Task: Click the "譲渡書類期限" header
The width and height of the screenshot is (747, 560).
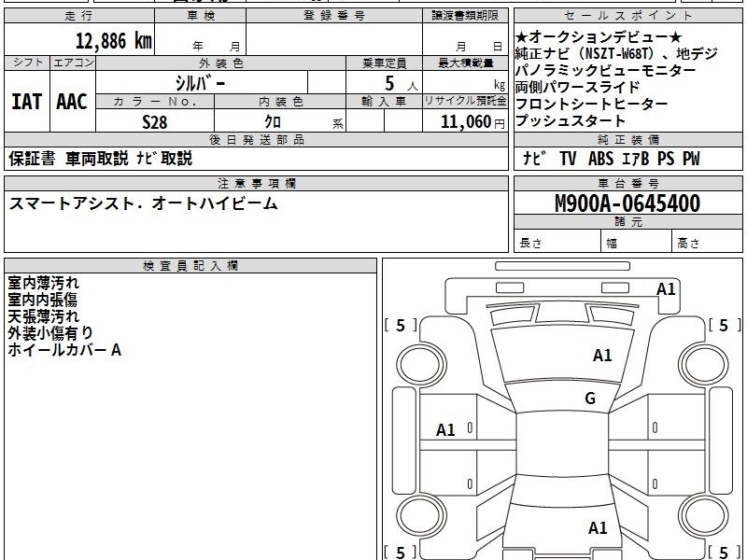Action: point(465,16)
